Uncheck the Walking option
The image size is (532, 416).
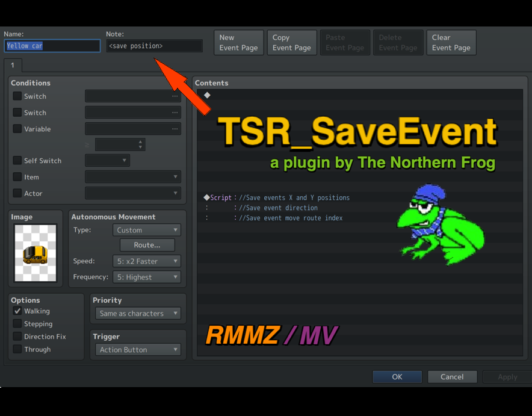tap(17, 311)
